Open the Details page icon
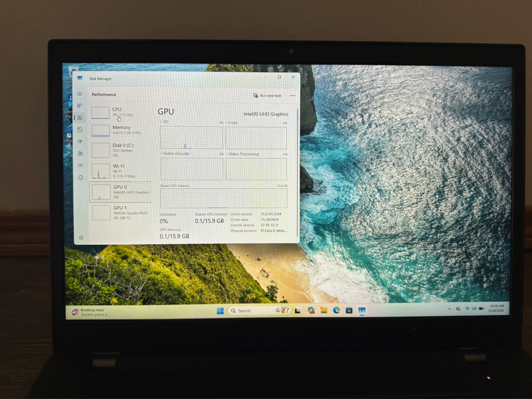 coord(80,165)
